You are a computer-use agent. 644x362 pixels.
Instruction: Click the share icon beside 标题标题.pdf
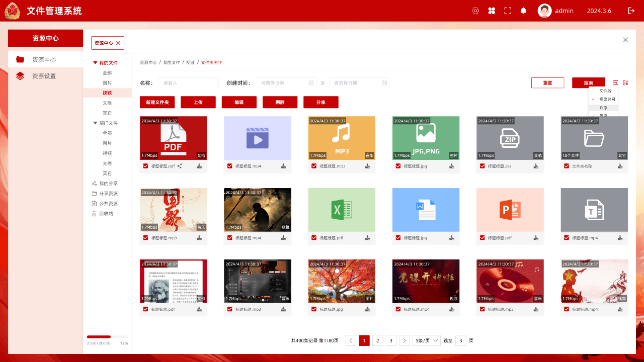coord(180,166)
